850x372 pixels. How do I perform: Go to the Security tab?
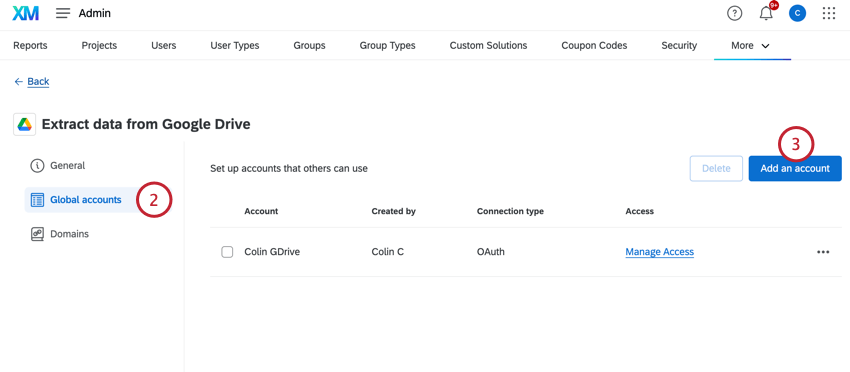click(x=679, y=46)
